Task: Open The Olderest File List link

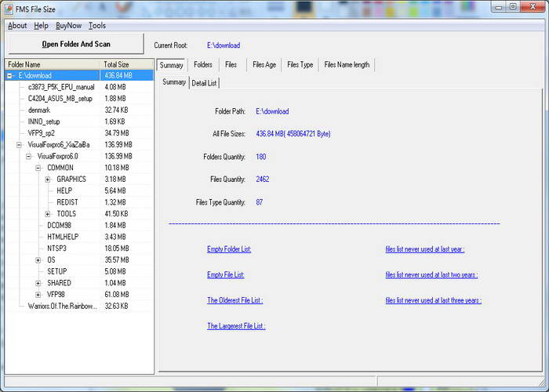Action: click(235, 300)
